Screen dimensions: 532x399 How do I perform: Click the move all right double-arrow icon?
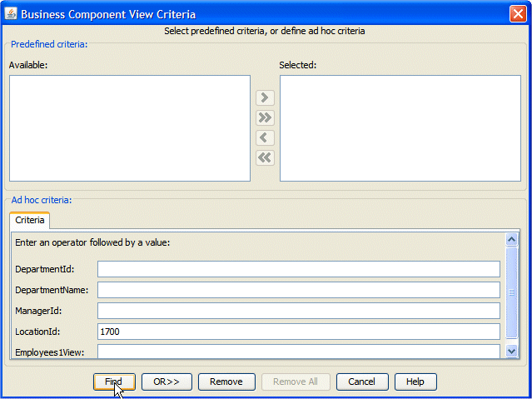(265, 117)
